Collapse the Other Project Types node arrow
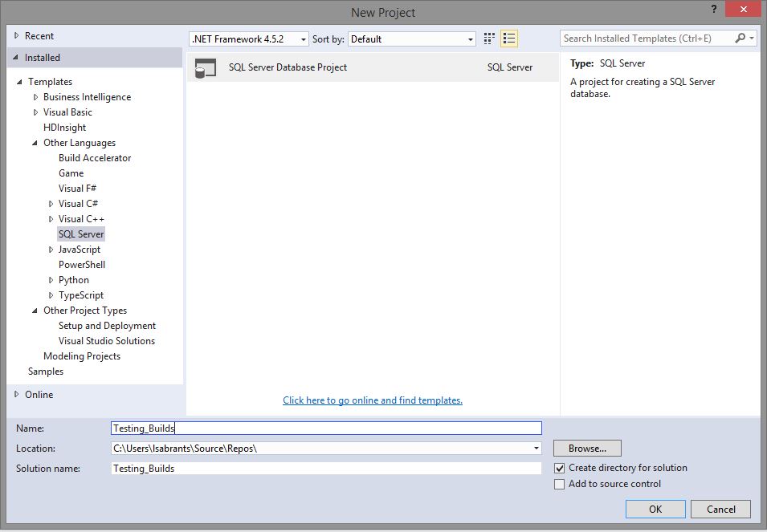Screen dimensions: 767x532 click(35, 311)
